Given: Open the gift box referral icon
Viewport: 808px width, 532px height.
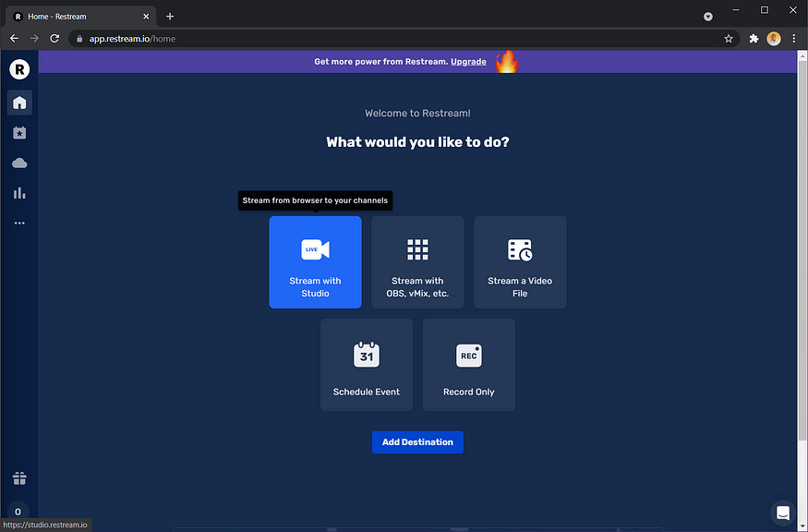Looking at the screenshot, I should pos(19,478).
